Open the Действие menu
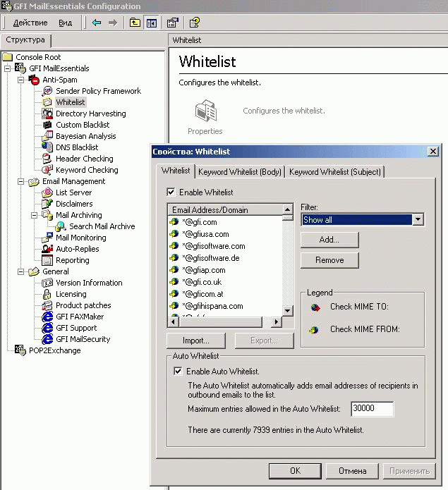The image size is (448, 490). tap(30, 23)
